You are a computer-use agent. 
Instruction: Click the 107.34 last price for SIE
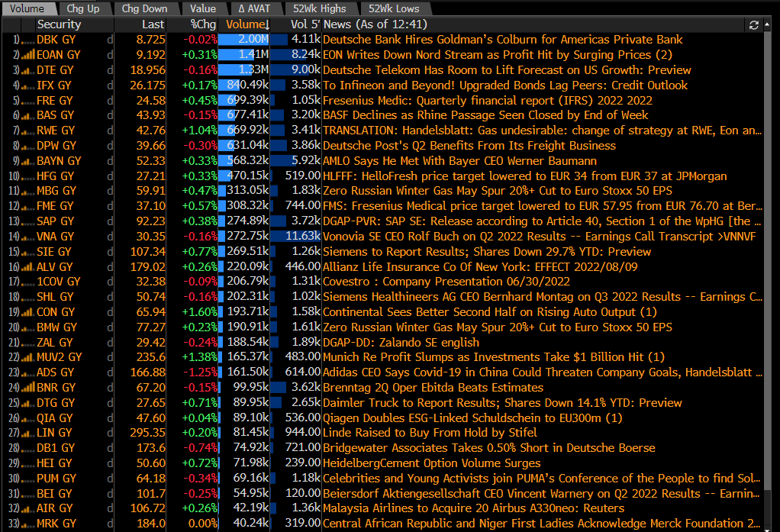coord(148,251)
